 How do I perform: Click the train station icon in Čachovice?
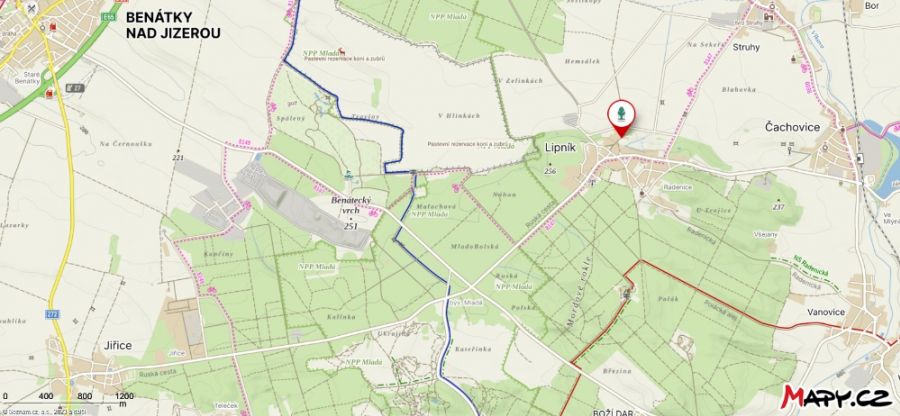[860, 158]
